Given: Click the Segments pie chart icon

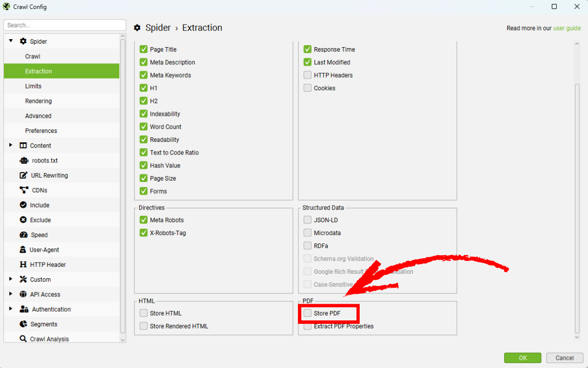Looking at the screenshot, I should 24,324.
